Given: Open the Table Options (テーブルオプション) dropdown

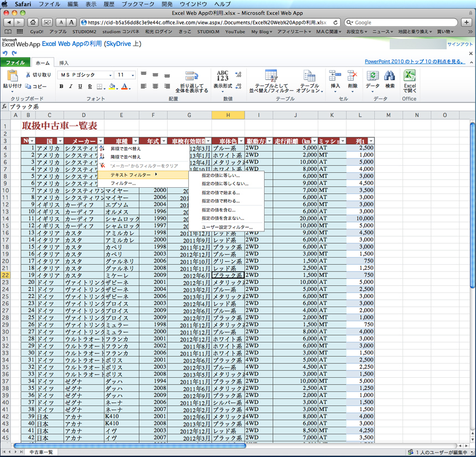Looking at the screenshot, I should pos(309,81).
